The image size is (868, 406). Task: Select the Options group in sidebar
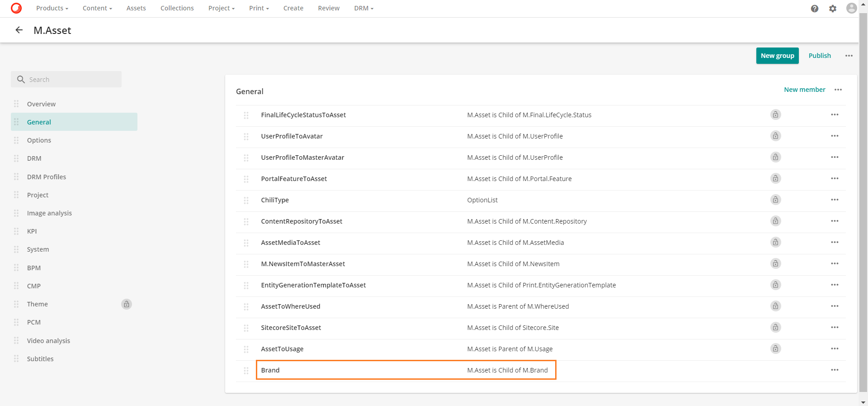click(x=39, y=140)
